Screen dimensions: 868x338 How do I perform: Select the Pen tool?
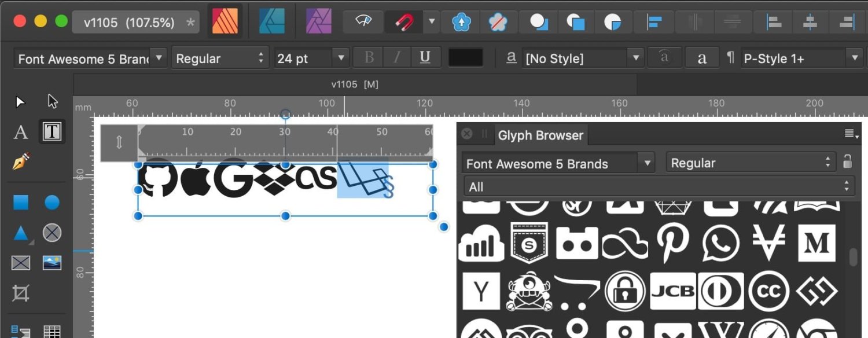pyautogui.click(x=20, y=161)
